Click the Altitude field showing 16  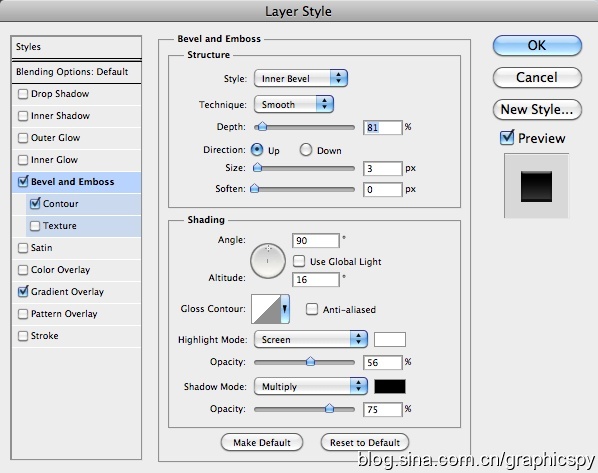(316, 280)
